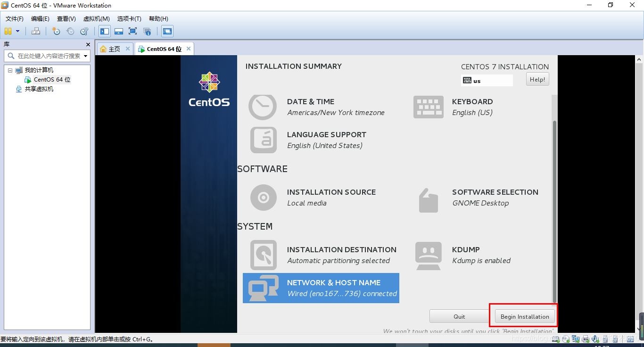Toggle the thumbnail bar view button

[x=119, y=31]
